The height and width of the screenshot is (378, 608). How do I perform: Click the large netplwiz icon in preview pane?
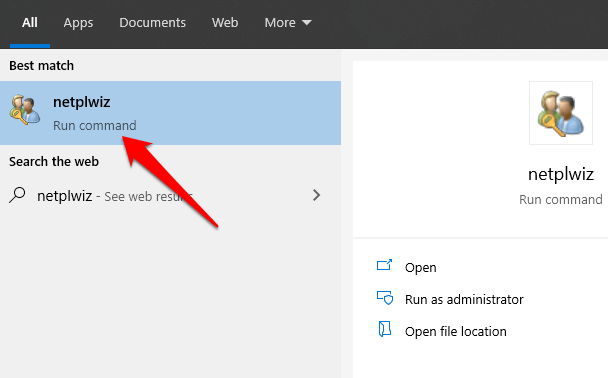(x=561, y=113)
